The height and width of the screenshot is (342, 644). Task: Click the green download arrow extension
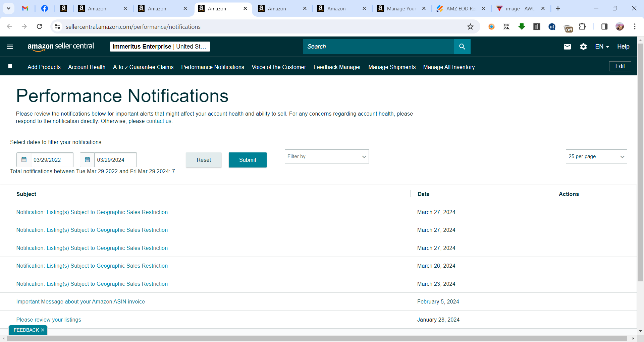click(522, 27)
